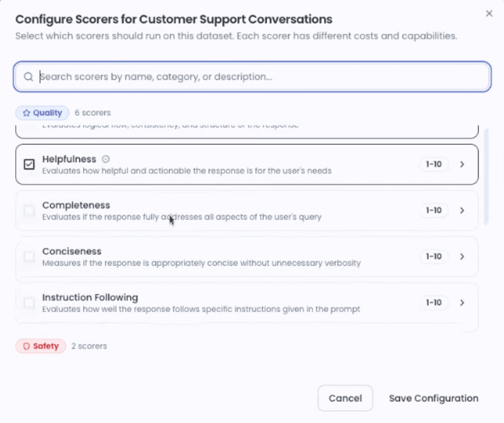Click the shield icon on the Safety badge
504x423 pixels.
[25, 345]
